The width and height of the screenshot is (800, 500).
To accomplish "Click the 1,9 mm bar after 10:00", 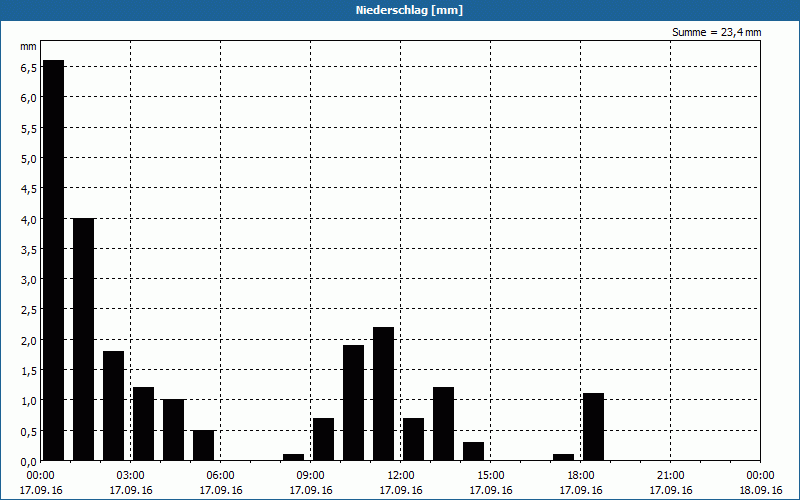I will [x=354, y=403].
